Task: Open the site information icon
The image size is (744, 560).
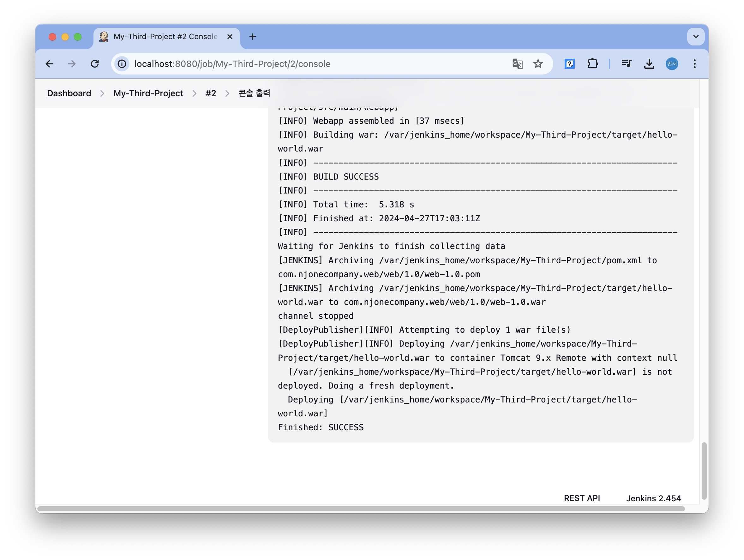Action: 122,64
